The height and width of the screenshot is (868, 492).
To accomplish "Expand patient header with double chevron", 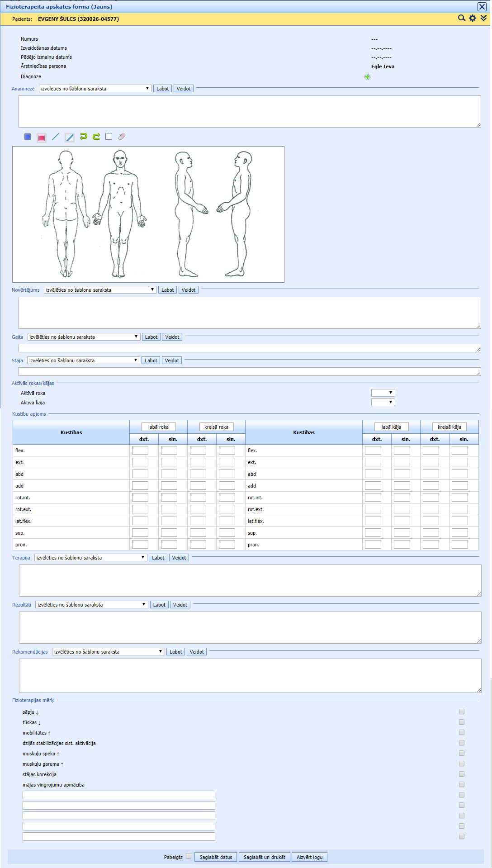I will (484, 18).
